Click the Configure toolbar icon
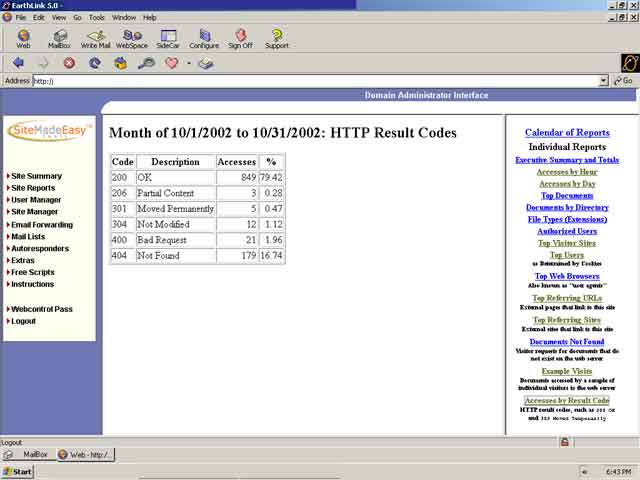640x480 pixels. click(x=204, y=38)
